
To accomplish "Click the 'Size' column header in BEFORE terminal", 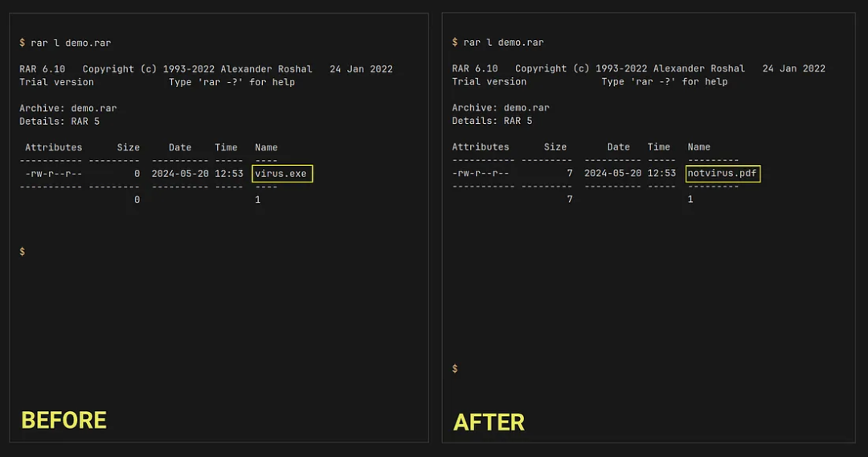I will (x=129, y=147).
